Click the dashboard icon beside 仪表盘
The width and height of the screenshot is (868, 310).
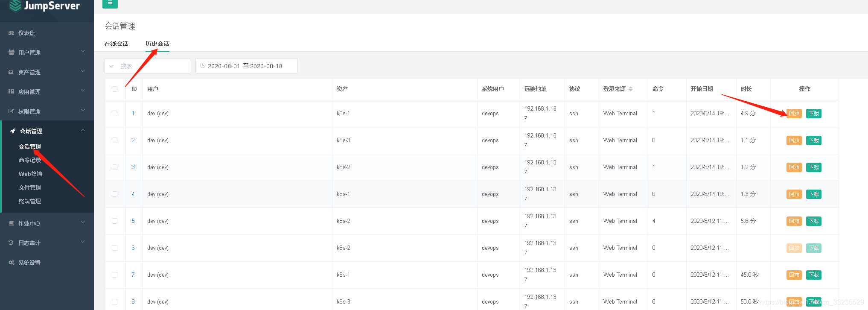(12, 33)
